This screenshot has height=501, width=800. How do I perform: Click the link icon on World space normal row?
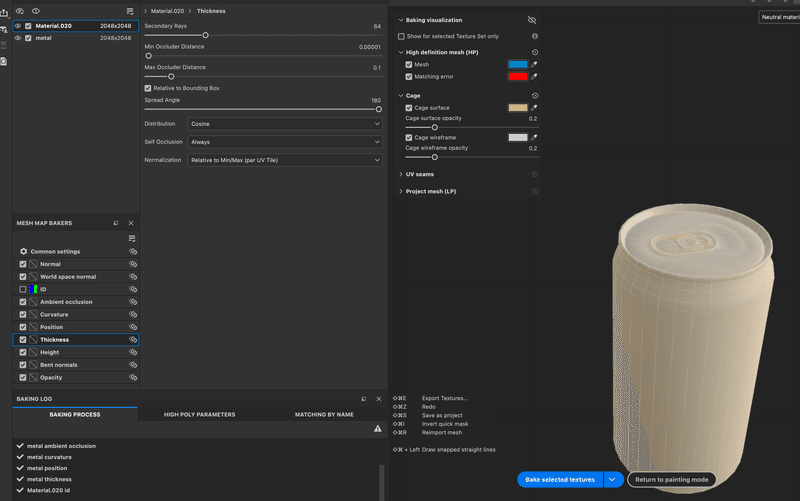(133, 277)
